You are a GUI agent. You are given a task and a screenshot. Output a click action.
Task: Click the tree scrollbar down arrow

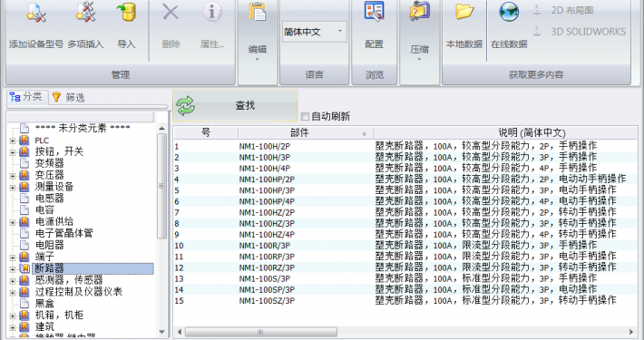(161, 332)
